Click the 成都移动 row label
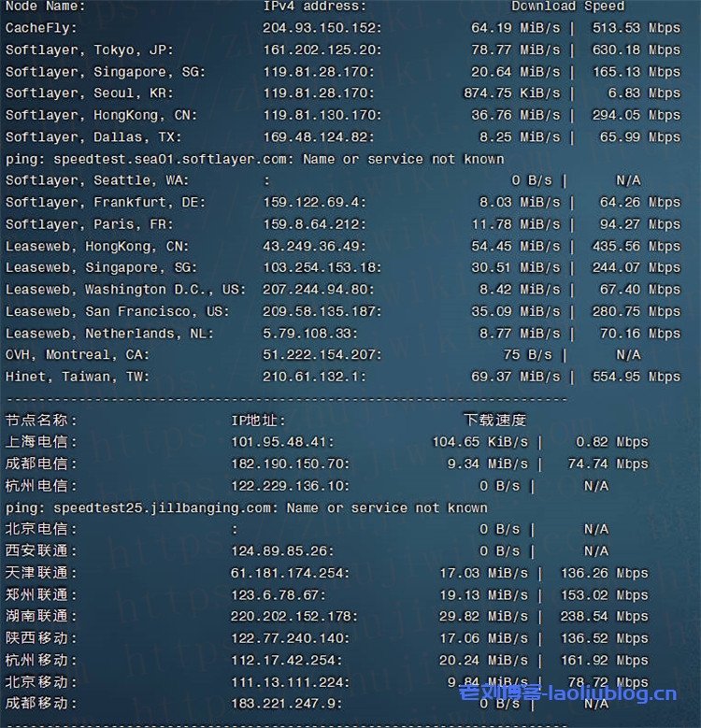Screen dimensions: 701x728 click(41, 704)
